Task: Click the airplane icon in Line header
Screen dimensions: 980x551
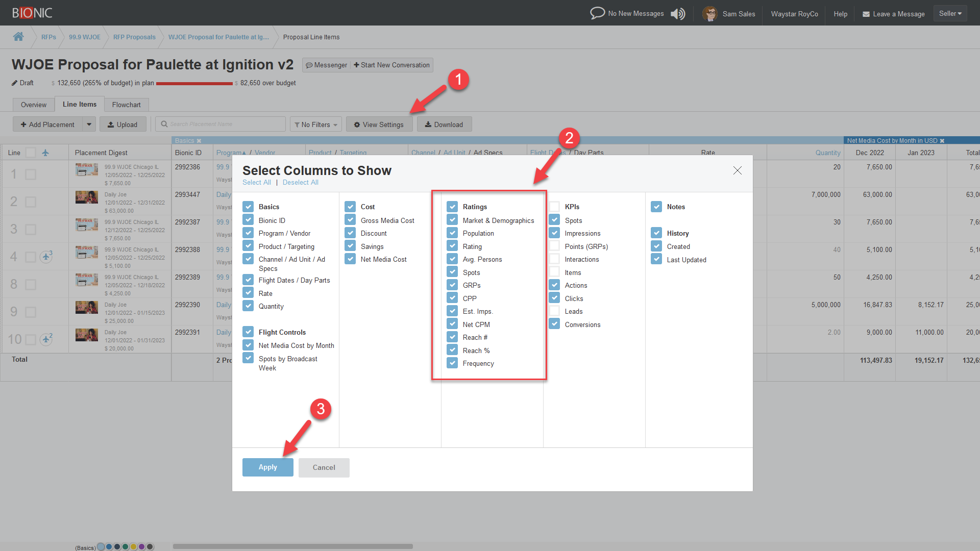Action: tap(45, 153)
